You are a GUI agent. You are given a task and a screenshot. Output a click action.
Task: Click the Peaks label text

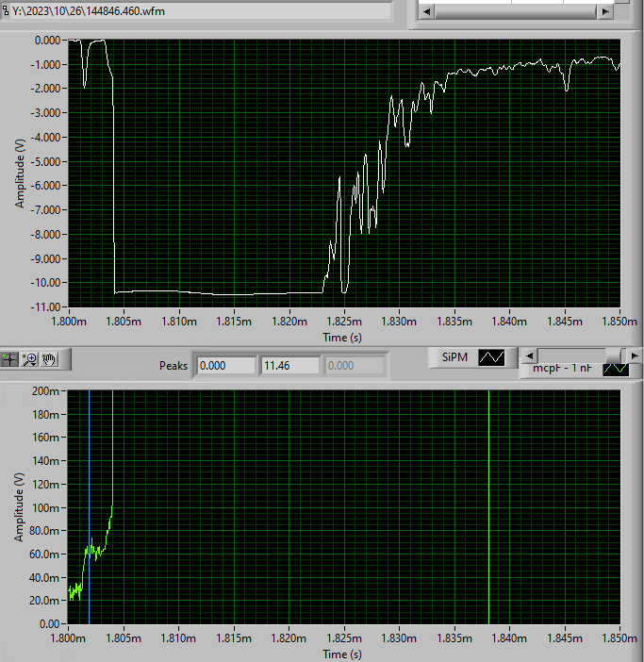tap(173, 366)
